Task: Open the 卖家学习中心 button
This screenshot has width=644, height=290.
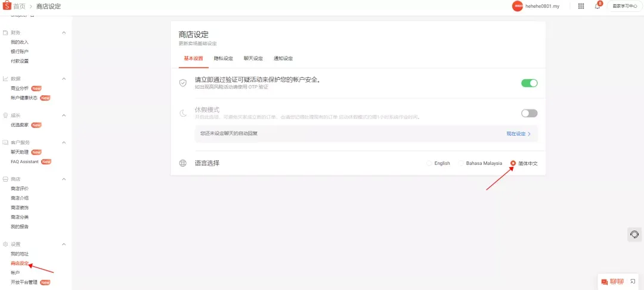Action: 622,6
